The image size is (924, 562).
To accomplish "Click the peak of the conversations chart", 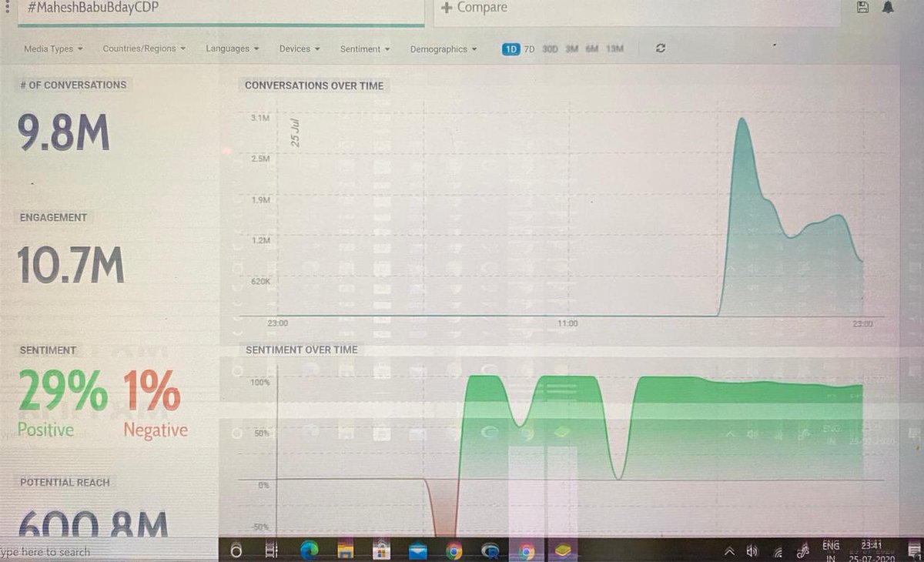I will tap(742, 119).
